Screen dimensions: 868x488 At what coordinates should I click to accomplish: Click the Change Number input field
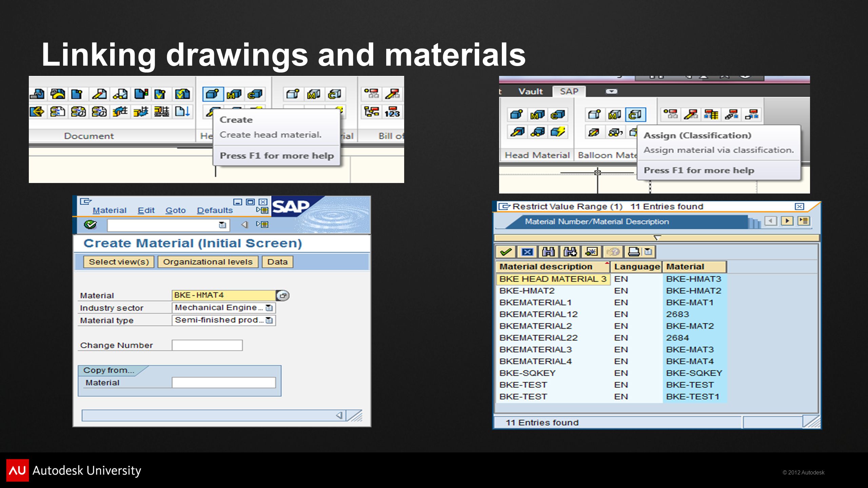point(207,345)
